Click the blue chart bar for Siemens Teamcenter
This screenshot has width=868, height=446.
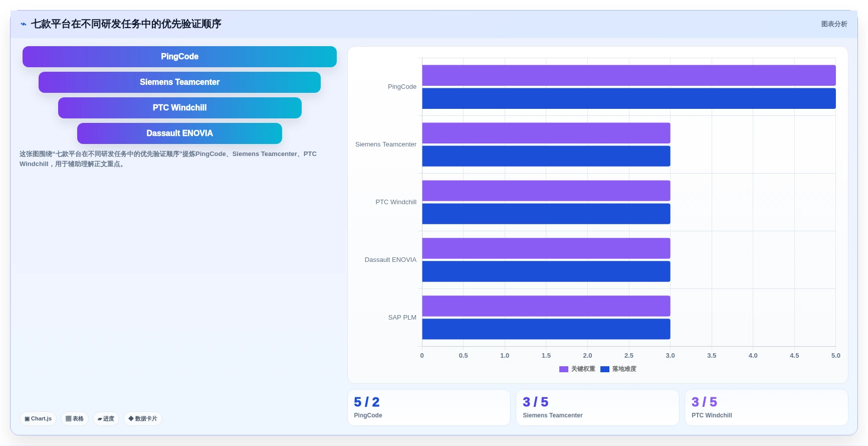[546, 156]
